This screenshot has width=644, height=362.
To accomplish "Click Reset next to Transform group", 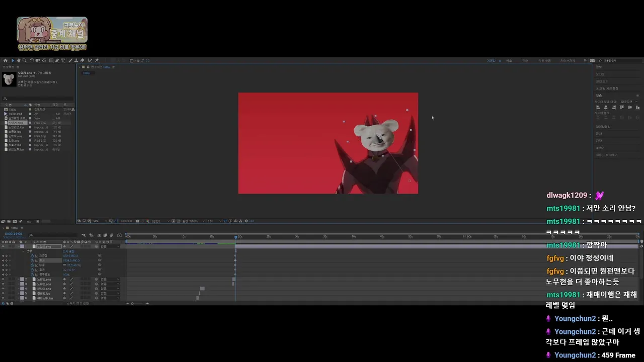I will tap(68, 251).
